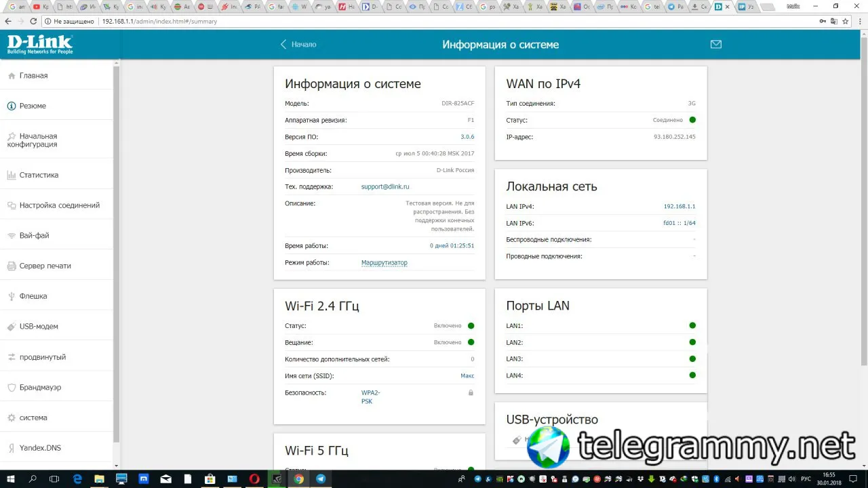Go back using the Начало chevron
The width and height of the screenshot is (868, 488).
coord(298,45)
